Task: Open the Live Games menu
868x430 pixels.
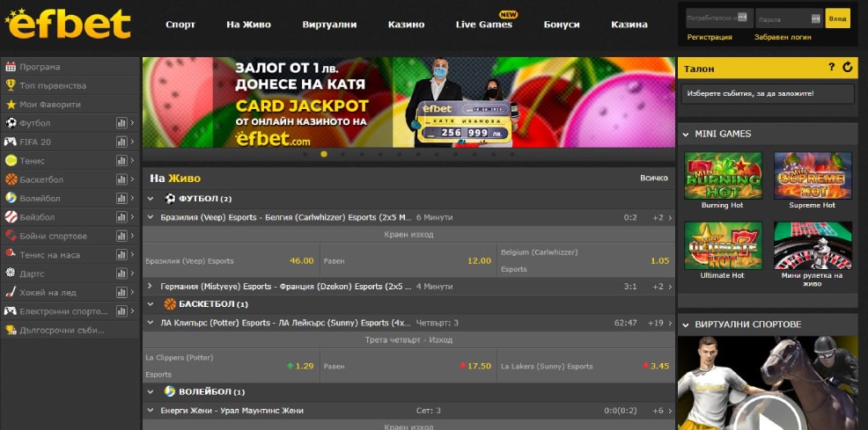Action: [484, 25]
